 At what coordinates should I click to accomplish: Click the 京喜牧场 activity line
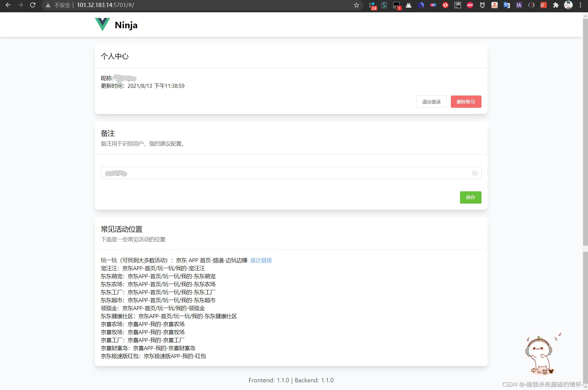pos(143,332)
